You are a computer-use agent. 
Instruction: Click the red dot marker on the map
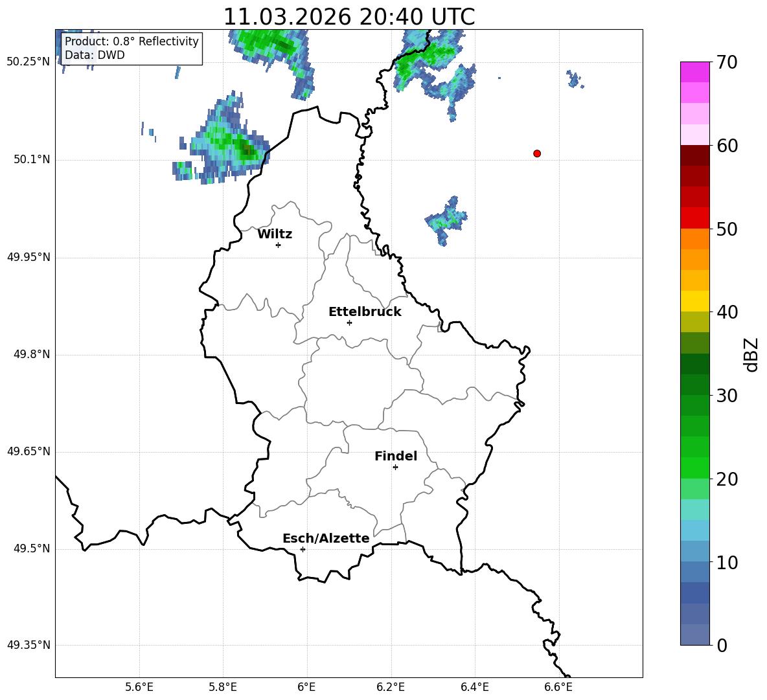pos(537,153)
